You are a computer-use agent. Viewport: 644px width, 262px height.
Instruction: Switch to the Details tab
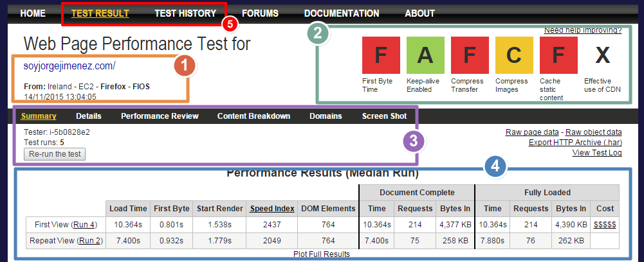[x=89, y=116]
